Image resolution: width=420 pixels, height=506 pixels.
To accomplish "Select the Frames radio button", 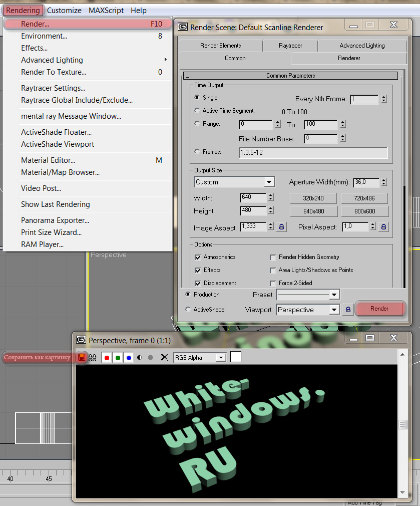I will pos(197,151).
